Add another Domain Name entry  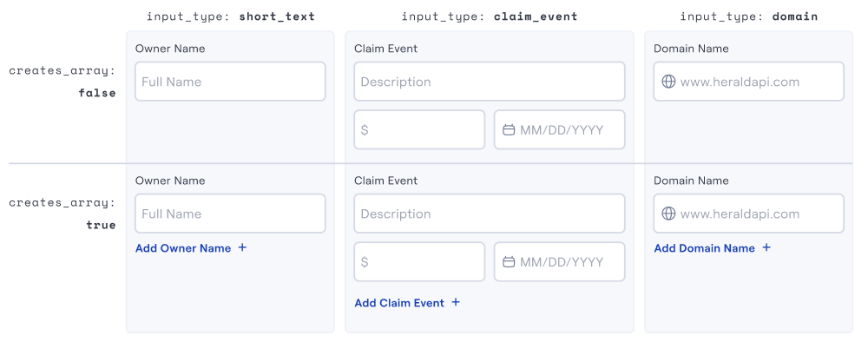click(713, 248)
